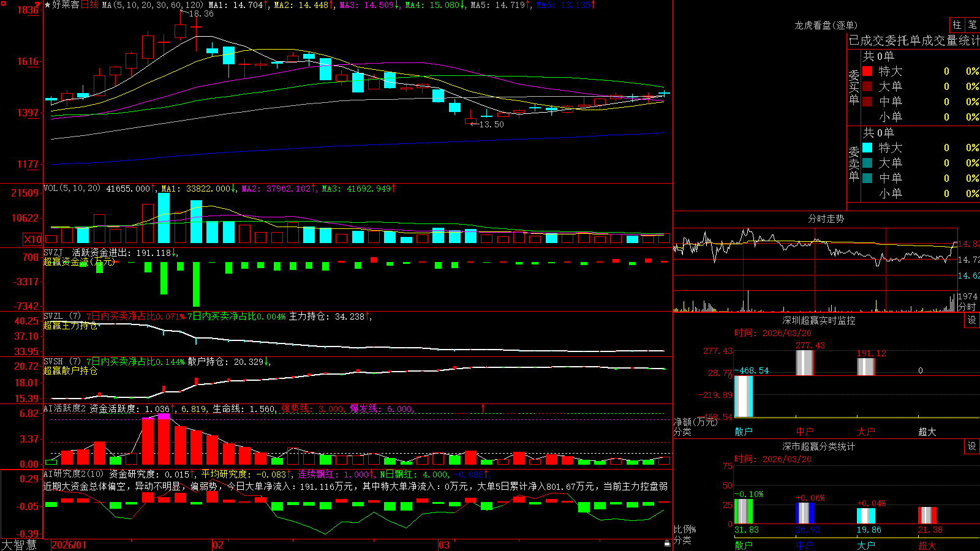This screenshot has width=980, height=551.
Task: Click the AI研究度2(10) indicator label
Action: 74,474
